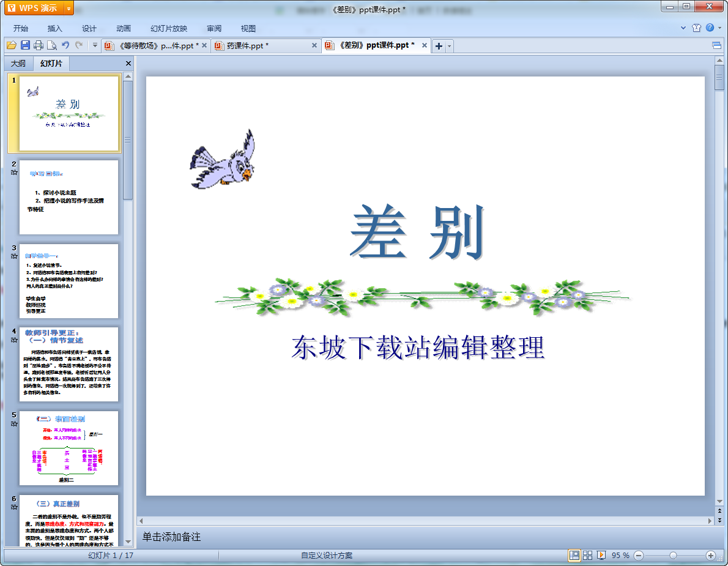Click the new tab plus icon
728x566 pixels.
[x=439, y=46]
